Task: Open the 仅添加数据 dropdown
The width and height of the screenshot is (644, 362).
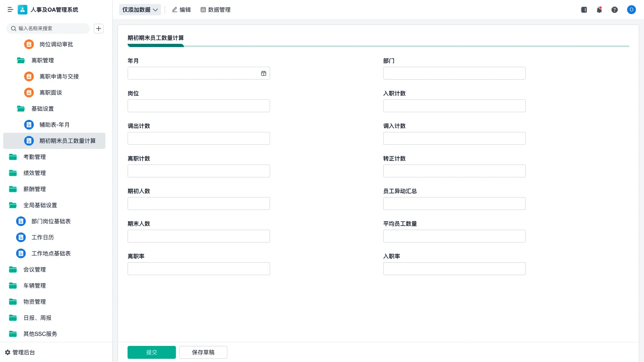Action: click(x=140, y=10)
